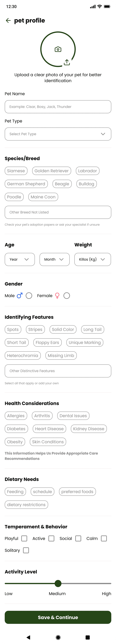Tap the camera icon in photo circle
Viewport: 116px width, 644px height.
click(x=58, y=49)
